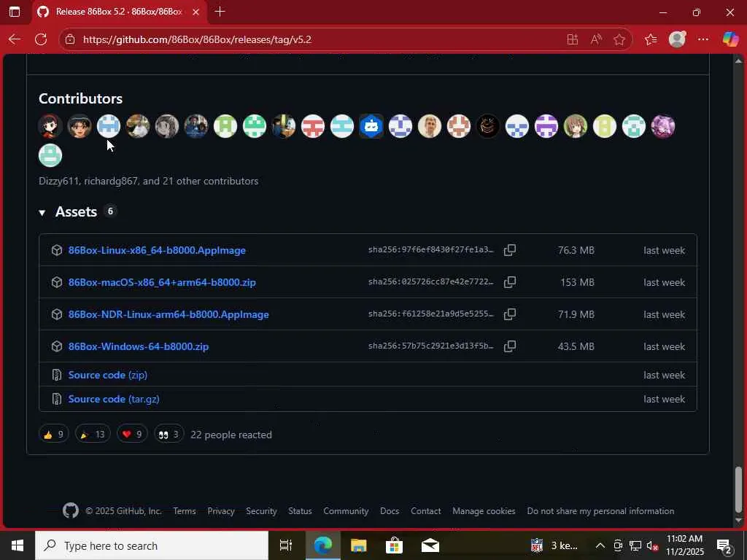Click the package icon beside 86Box-Linux-x86_64 AppImage
The image size is (747, 560).
tap(57, 250)
